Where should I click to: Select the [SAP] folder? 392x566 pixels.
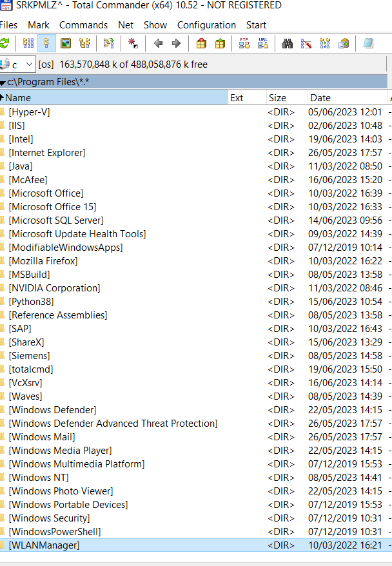pyautogui.click(x=20, y=329)
